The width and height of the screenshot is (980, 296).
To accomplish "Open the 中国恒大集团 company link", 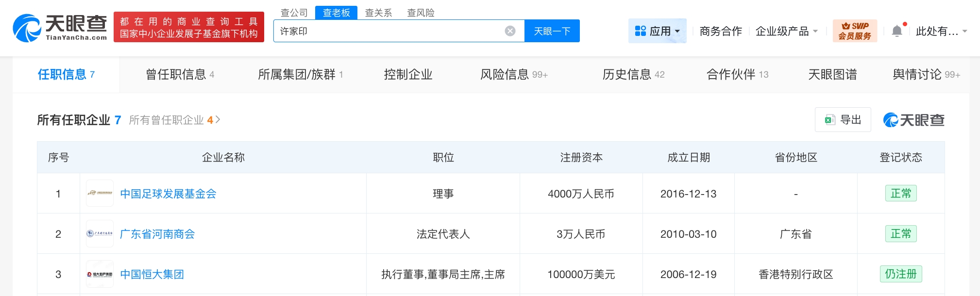I will click(x=152, y=274).
